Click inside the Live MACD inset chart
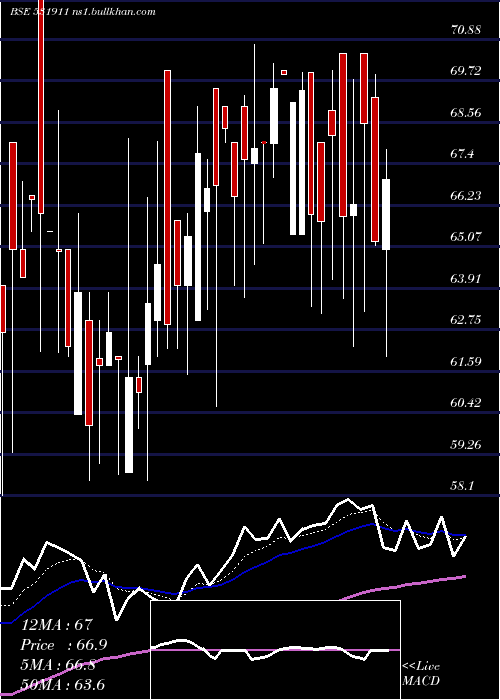500x700 pixels. coord(275,650)
